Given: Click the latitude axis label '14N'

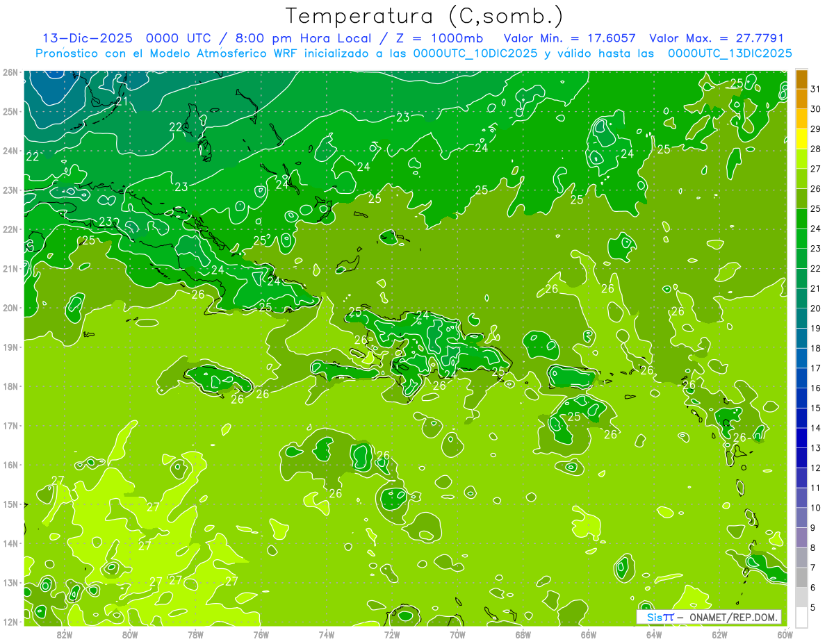Looking at the screenshot, I should coord(10,543).
